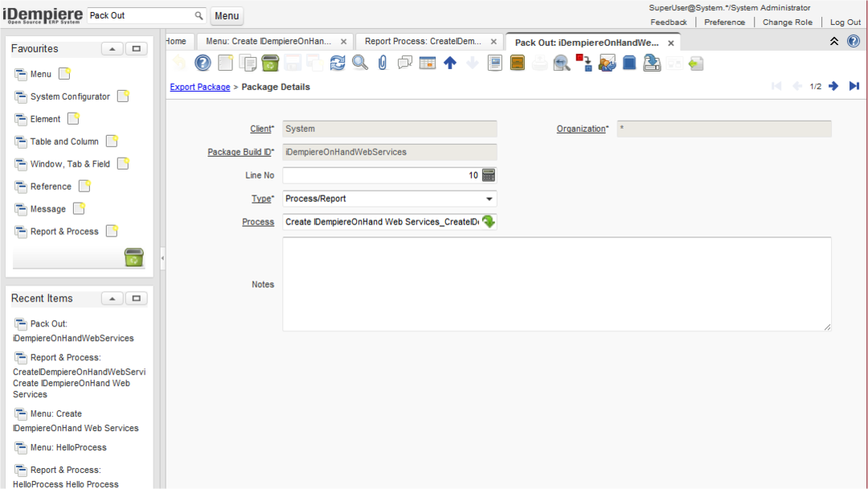This screenshot has width=868, height=489.
Task: Go to next record arrow
Action: [x=833, y=86]
